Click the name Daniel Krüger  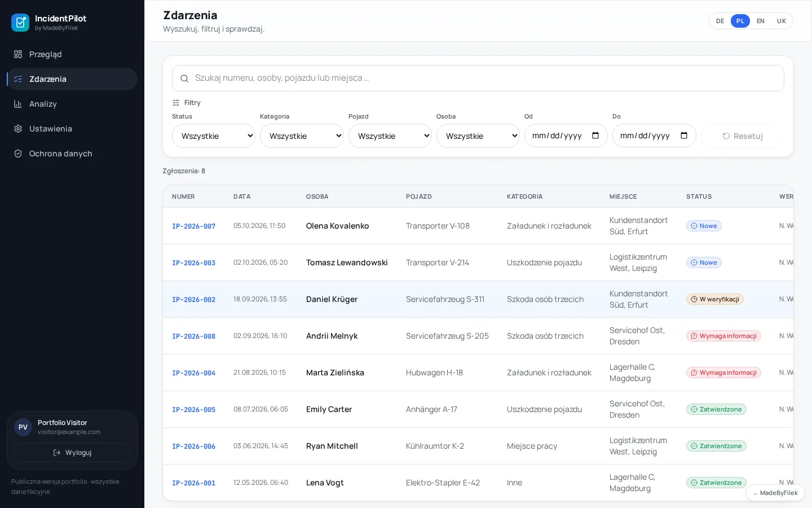pos(332,299)
